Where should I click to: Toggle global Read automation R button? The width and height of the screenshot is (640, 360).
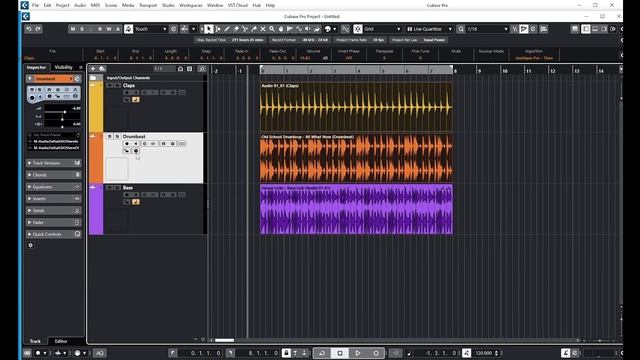click(x=100, y=29)
